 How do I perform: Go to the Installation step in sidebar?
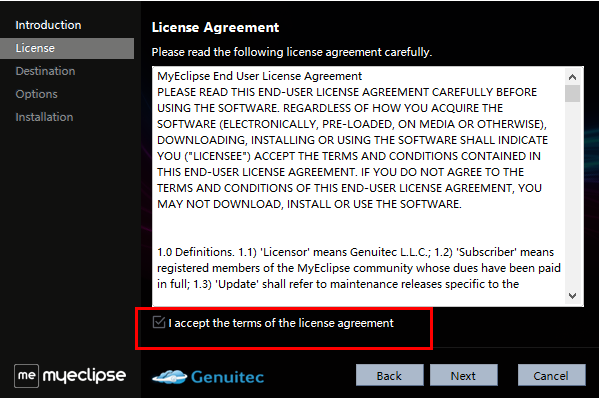(x=44, y=117)
